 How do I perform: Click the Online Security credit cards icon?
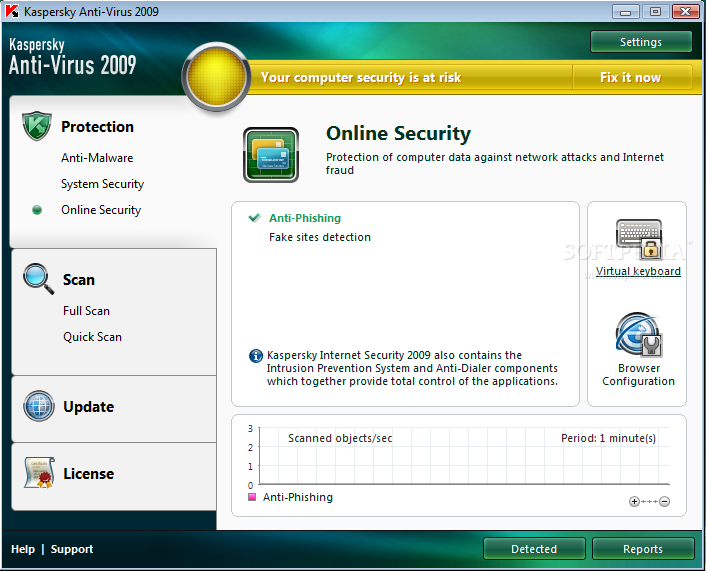tap(271, 155)
